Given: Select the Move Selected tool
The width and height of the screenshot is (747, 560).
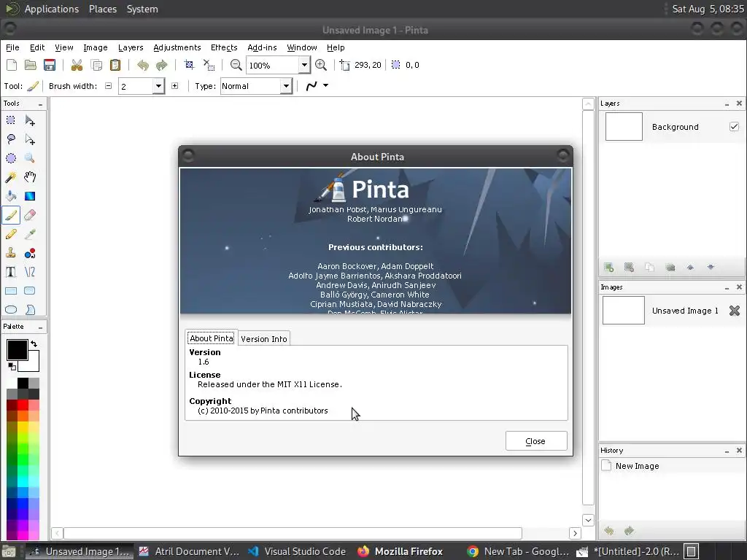Looking at the screenshot, I should 29,120.
